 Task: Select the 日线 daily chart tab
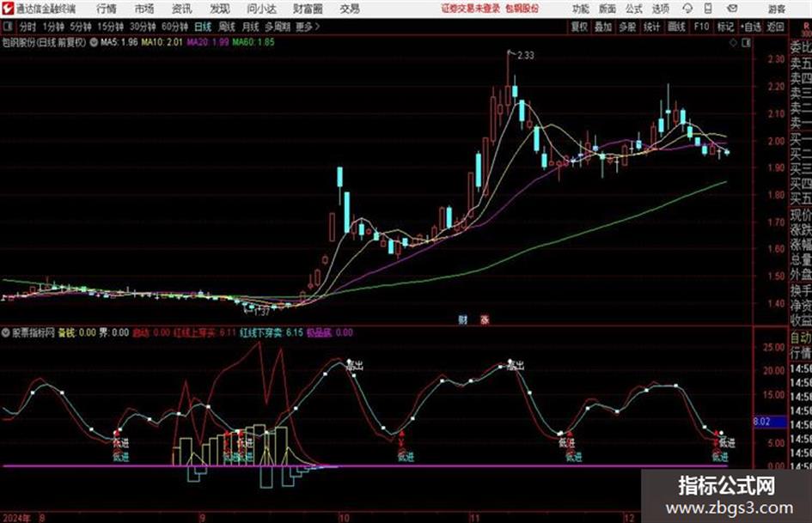coord(203,27)
